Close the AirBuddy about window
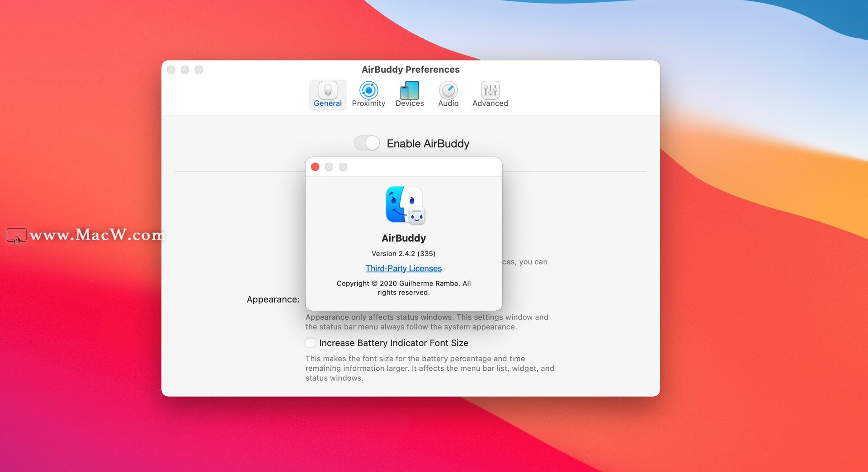 click(x=316, y=167)
